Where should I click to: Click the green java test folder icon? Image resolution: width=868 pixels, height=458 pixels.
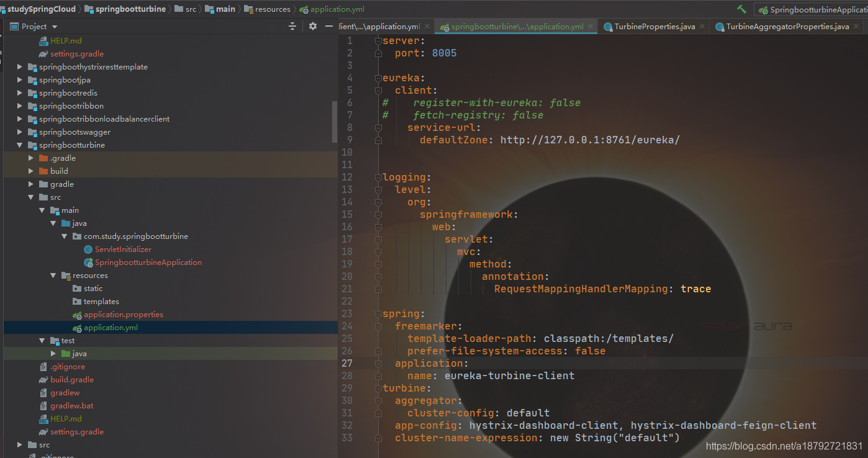click(x=66, y=354)
